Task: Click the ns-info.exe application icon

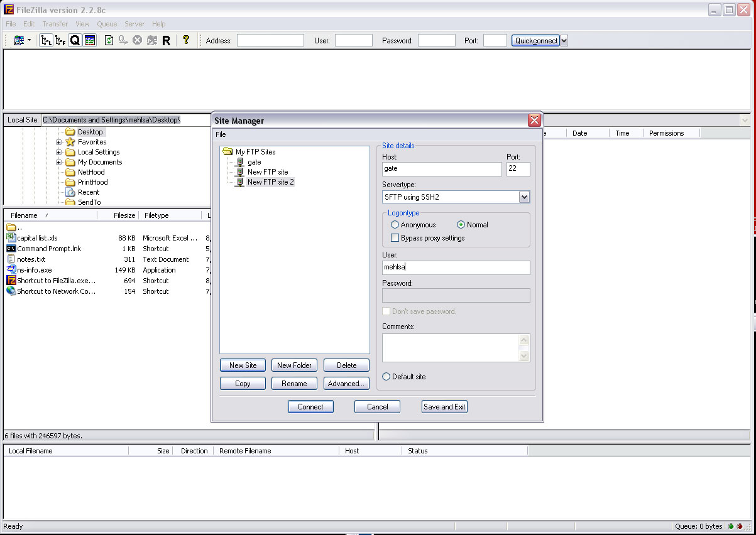Action: (11, 270)
